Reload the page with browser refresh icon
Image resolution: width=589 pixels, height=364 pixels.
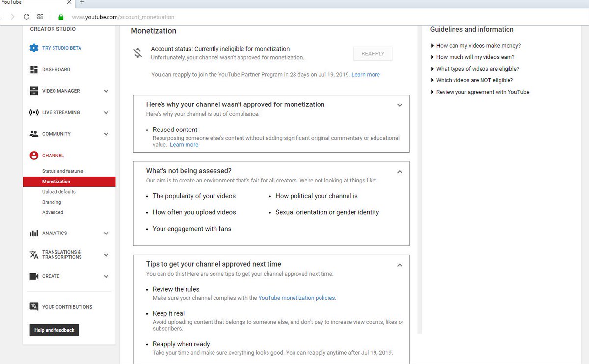27,17
